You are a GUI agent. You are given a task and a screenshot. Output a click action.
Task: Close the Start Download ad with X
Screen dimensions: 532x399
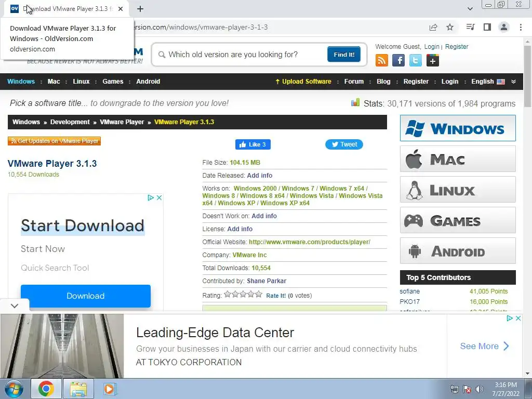159,198
